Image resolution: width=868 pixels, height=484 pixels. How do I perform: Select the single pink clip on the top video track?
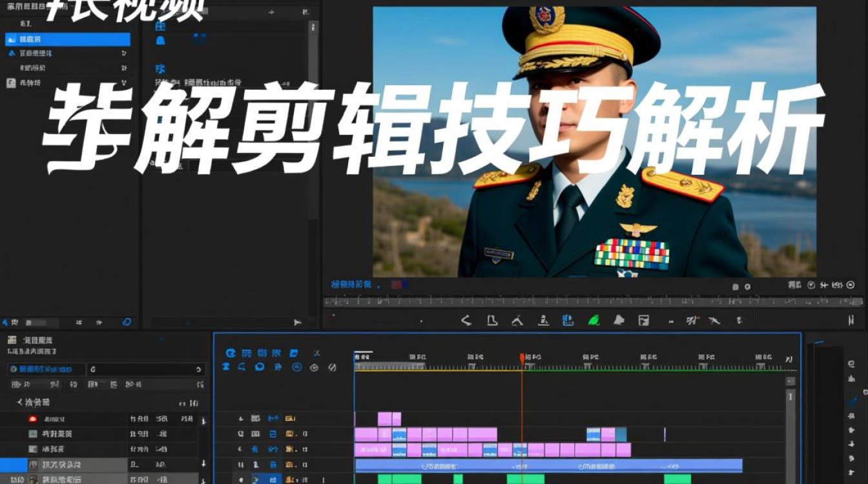(389, 419)
